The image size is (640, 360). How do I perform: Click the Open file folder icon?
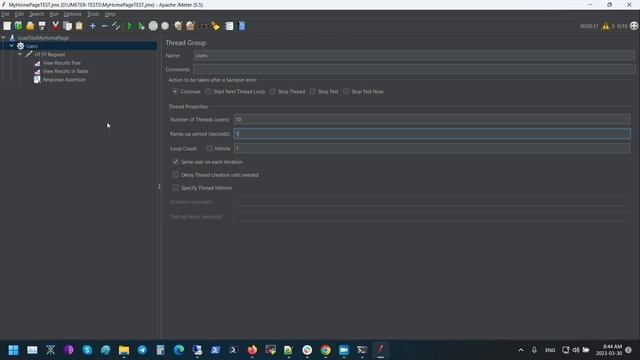[30, 26]
